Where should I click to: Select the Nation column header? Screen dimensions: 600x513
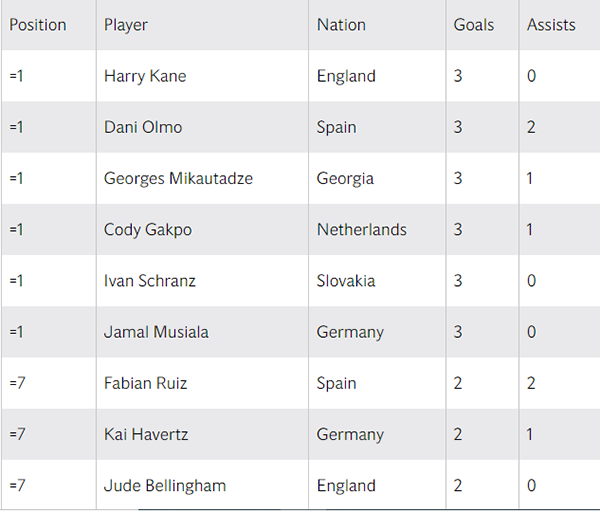click(x=341, y=25)
